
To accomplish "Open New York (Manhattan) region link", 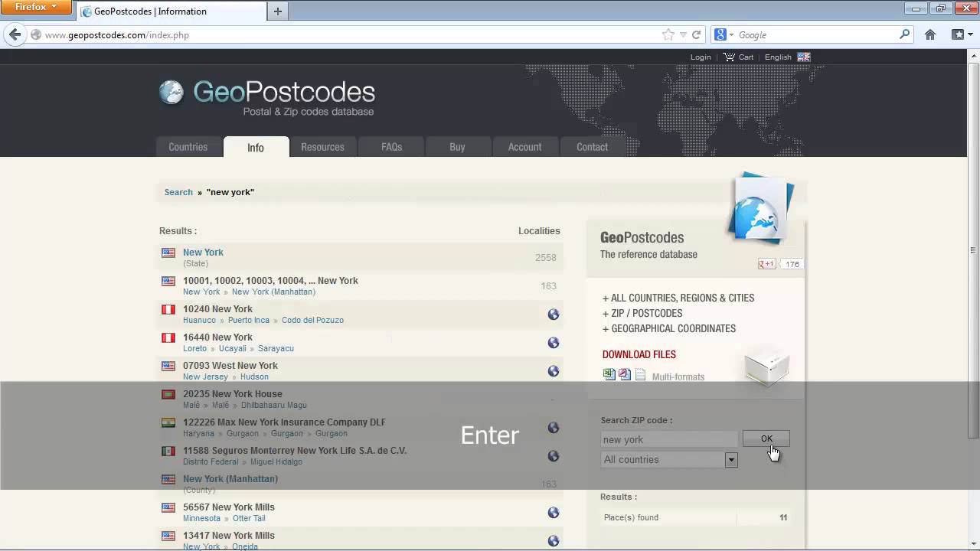I will [x=273, y=292].
